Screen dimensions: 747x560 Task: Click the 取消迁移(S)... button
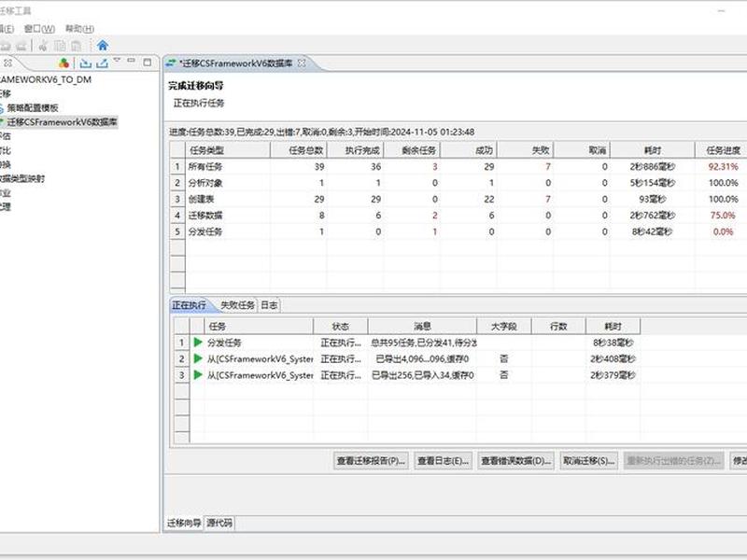pos(589,461)
